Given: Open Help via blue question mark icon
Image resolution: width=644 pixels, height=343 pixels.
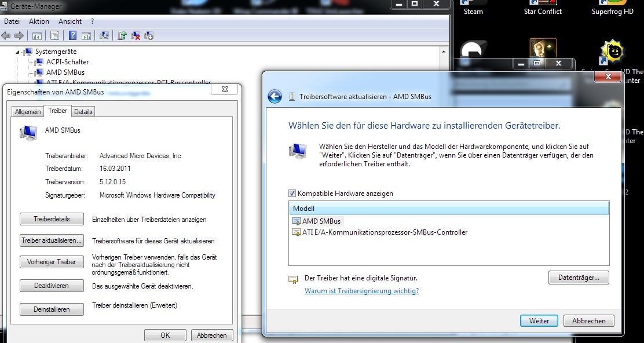Looking at the screenshot, I should (x=73, y=36).
